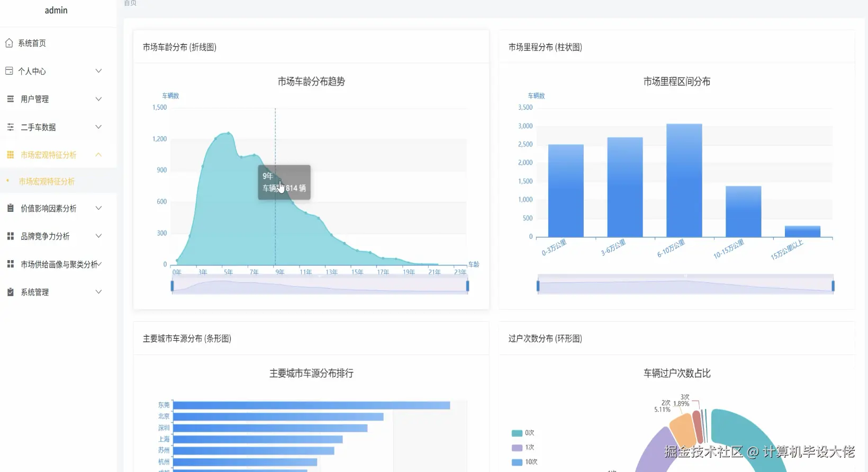
Task: Open the 用户管理 menu
Action: click(58, 99)
